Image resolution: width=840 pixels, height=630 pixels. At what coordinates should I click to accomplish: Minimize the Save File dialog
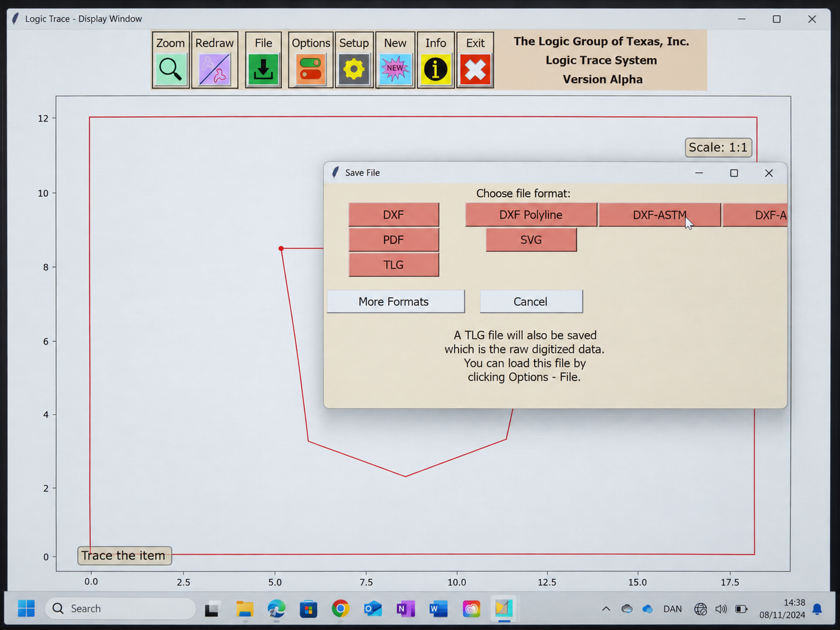point(699,173)
